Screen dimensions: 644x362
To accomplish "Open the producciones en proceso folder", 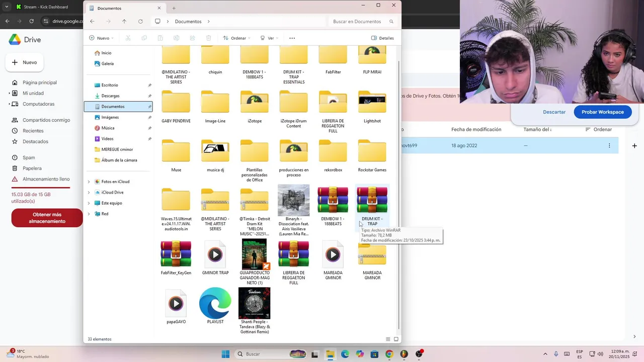I will tap(294, 151).
